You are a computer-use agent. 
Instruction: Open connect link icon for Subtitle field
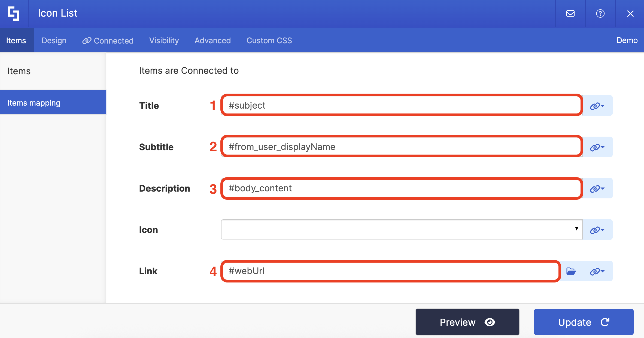click(x=597, y=147)
